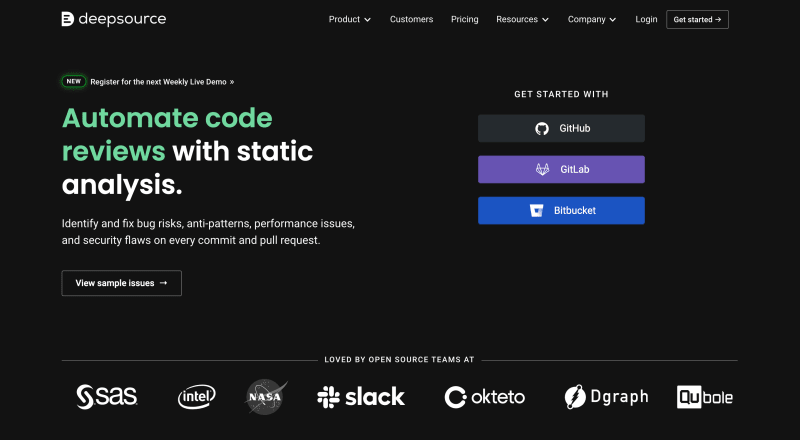Click the SAS logo

[107, 397]
